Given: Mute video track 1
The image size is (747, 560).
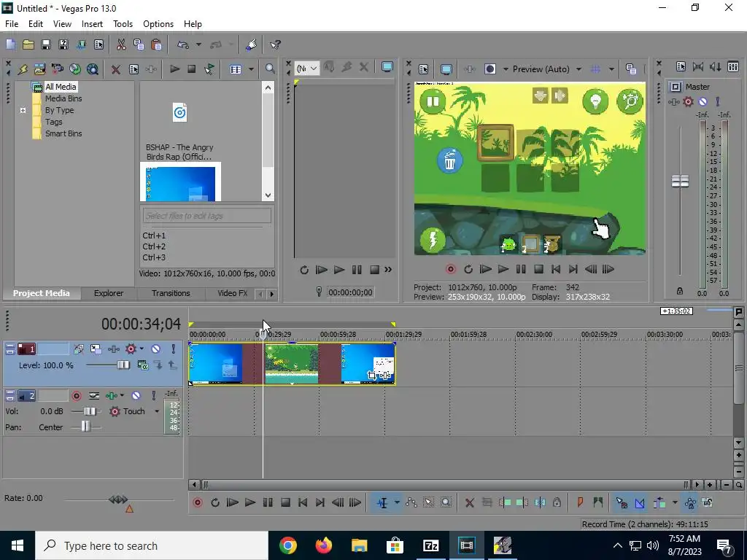Looking at the screenshot, I should [156, 349].
